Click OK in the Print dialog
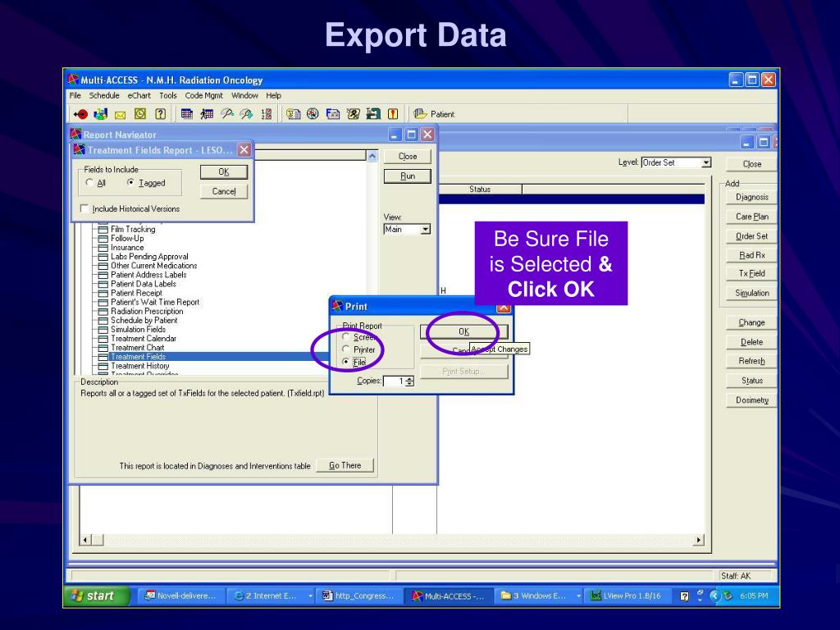This screenshot has width=840, height=630. [x=464, y=331]
